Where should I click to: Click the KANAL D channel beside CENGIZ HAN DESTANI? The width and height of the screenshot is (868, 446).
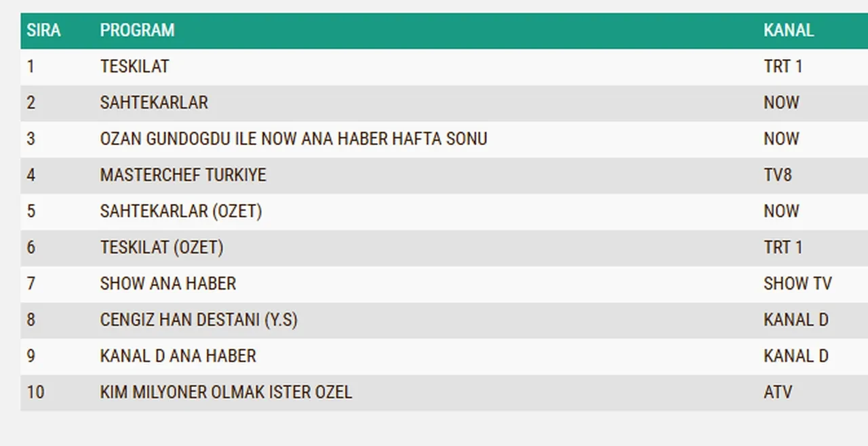[x=795, y=320]
